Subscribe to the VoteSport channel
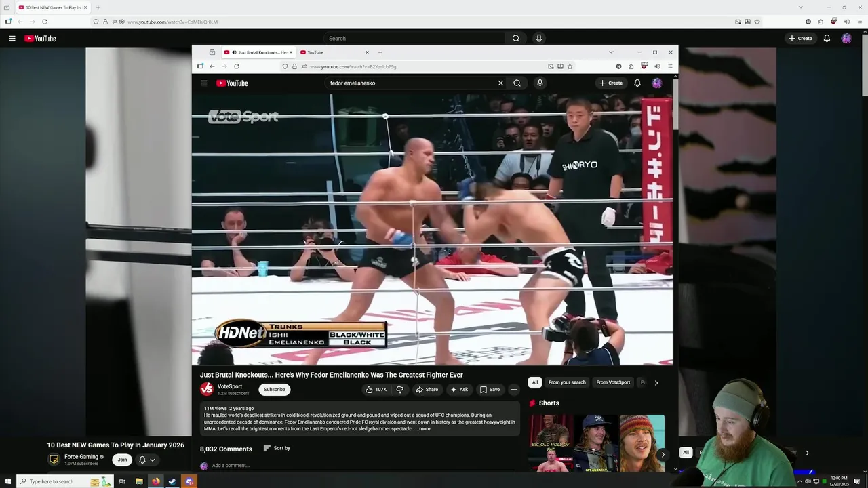This screenshot has width=868, height=488. click(x=275, y=390)
